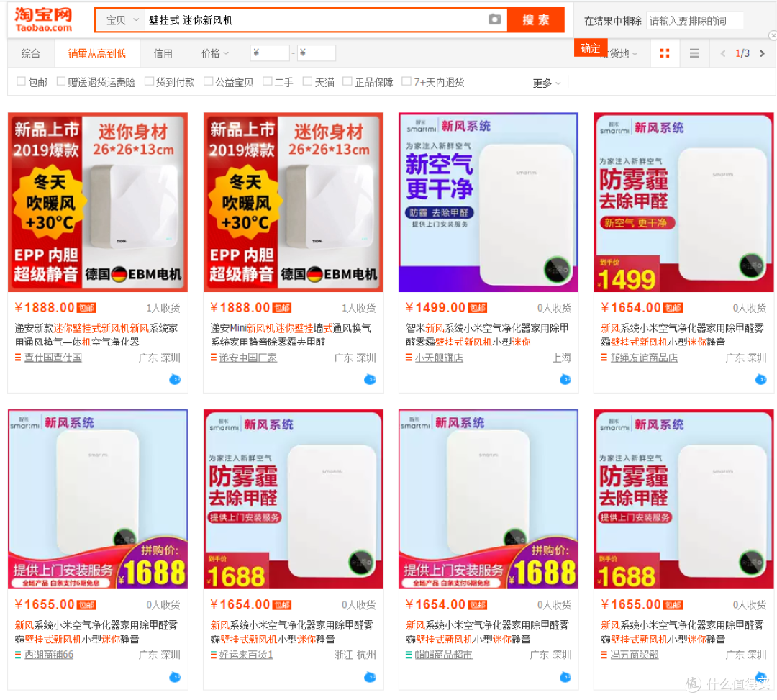Select 销量从高到低 sorting tab

[96, 53]
